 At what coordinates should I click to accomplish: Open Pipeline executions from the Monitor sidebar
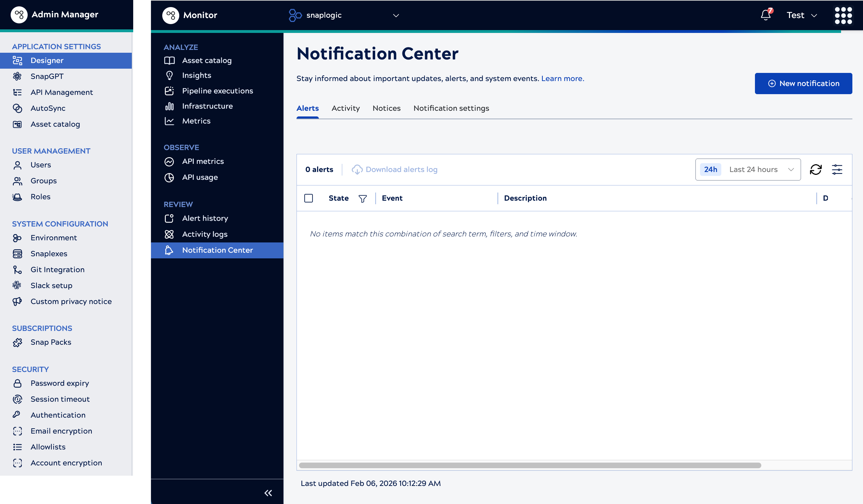(218, 91)
